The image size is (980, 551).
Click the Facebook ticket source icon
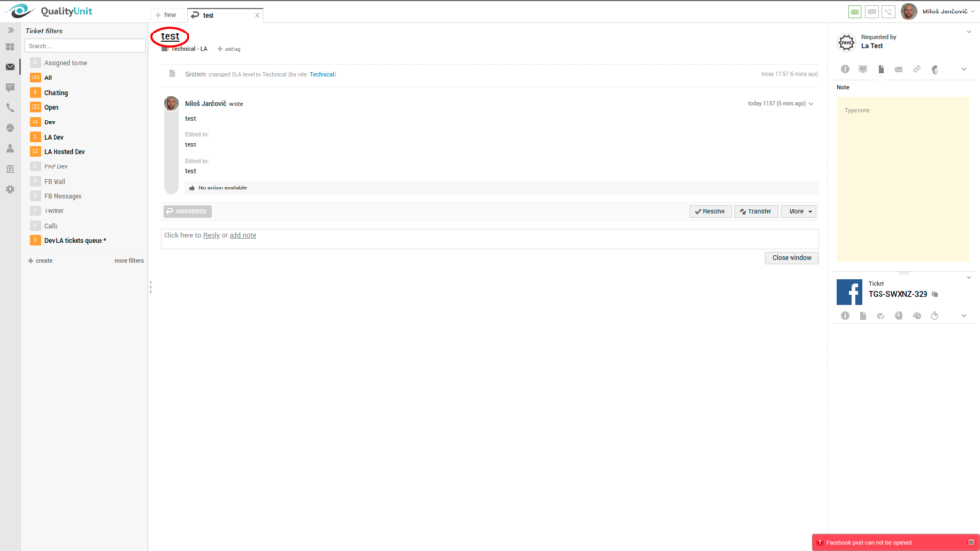coord(850,293)
